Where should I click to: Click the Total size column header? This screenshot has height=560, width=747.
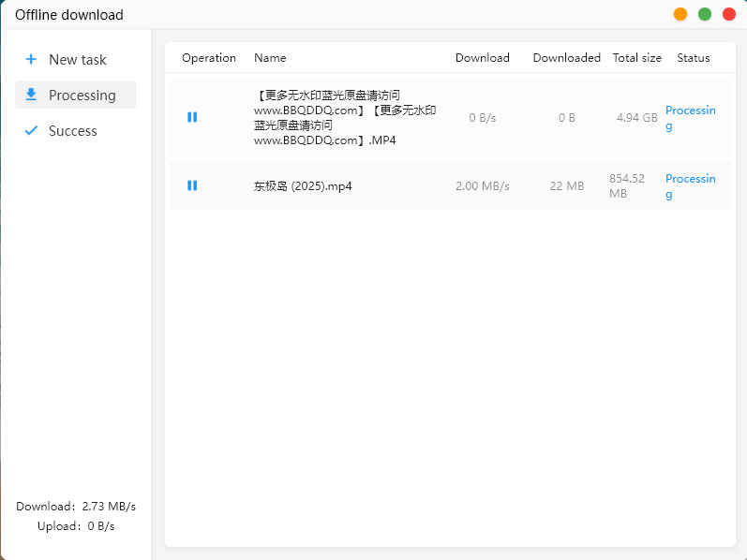637,58
